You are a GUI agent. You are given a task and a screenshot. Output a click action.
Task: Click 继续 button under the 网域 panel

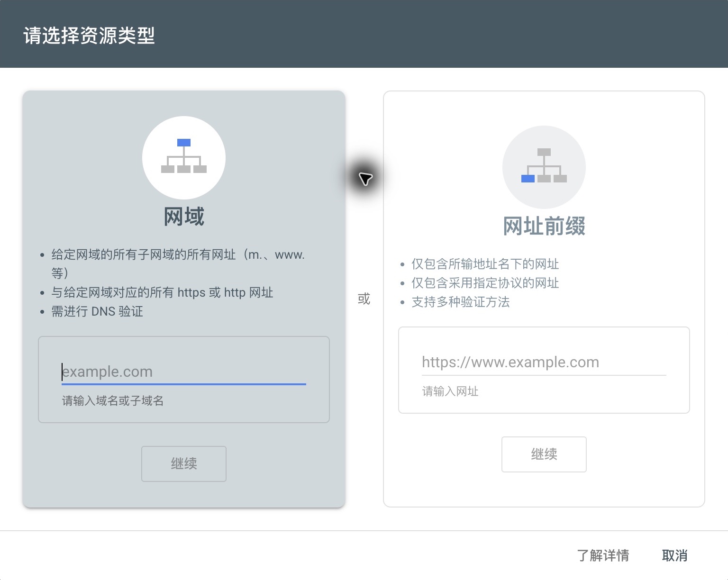(x=184, y=463)
